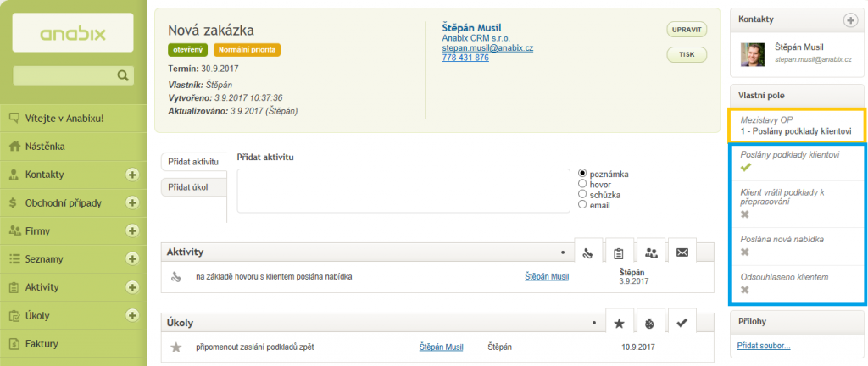
Task: Select the hovor radio button
Action: (x=581, y=184)
